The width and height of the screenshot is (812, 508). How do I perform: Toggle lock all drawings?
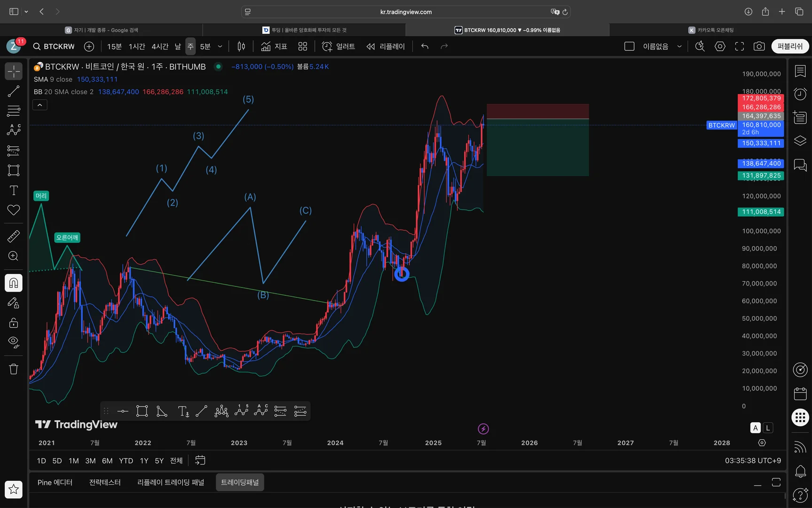14,323
